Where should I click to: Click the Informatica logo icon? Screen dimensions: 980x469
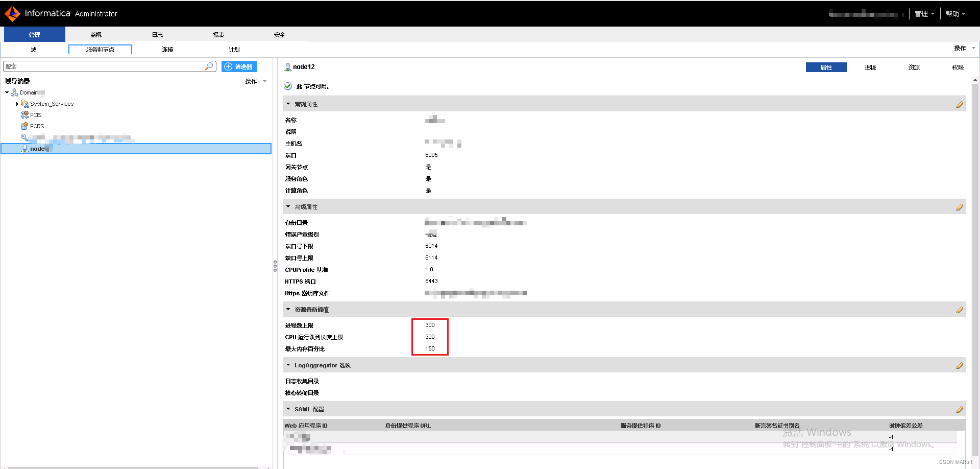pyautogui.click(x=12, y=13)
